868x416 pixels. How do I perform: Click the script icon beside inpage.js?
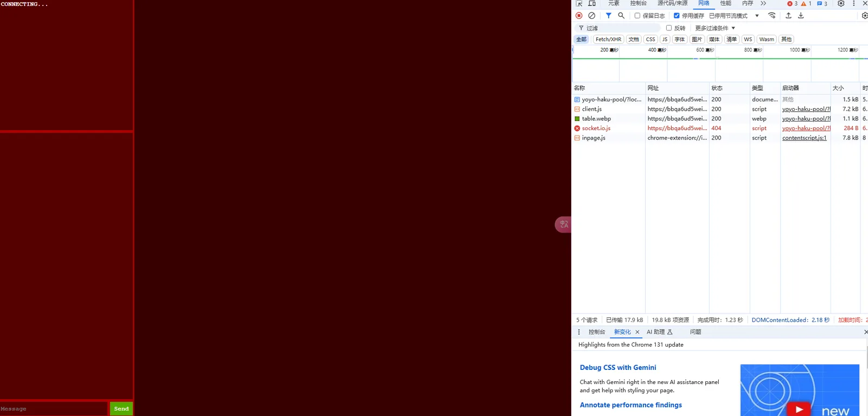click(577, 138)
